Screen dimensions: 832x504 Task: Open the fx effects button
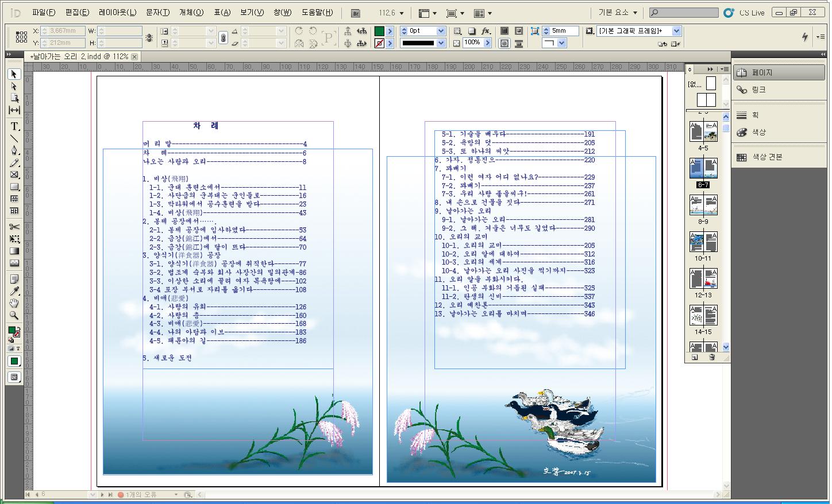486,31
